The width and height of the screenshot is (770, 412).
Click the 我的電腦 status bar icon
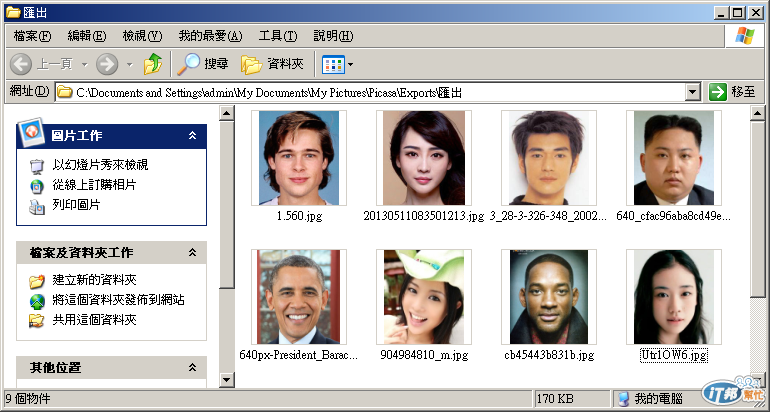tap(623, 398)
